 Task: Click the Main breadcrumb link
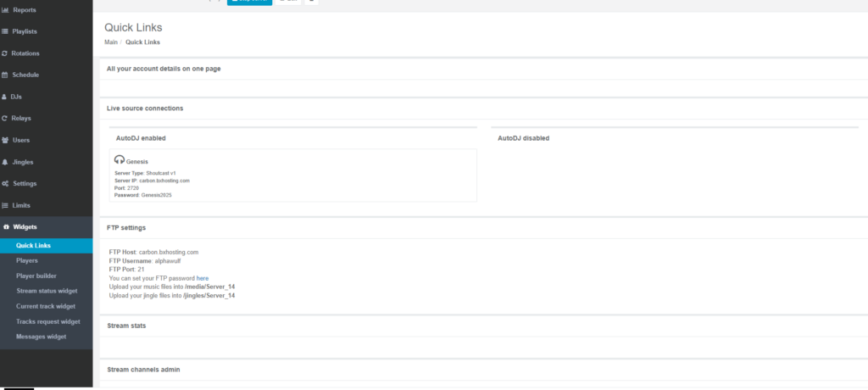point(111,42)
